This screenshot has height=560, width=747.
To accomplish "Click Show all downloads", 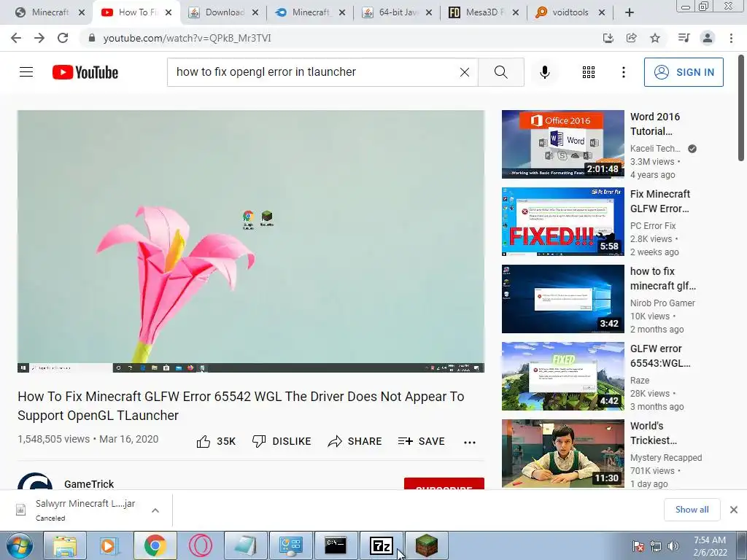I will tap(692, 510).
